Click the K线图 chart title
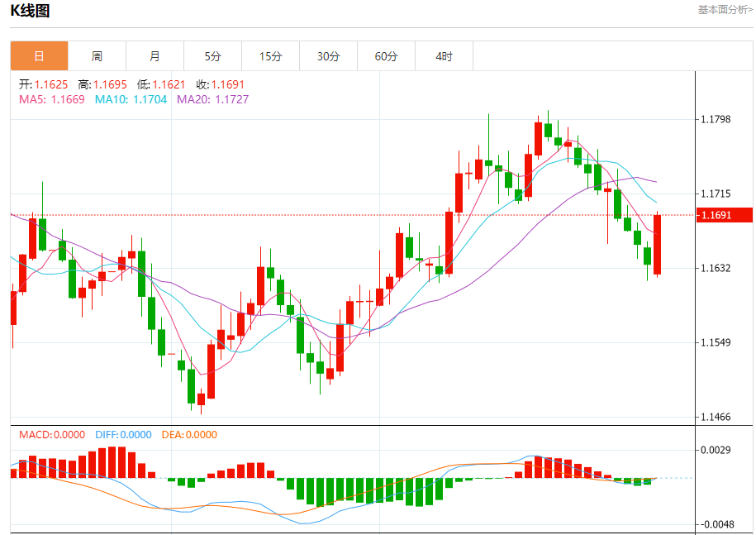Image resolution: width=756 pixels, height=535 pixels. (x=30, y=11)
